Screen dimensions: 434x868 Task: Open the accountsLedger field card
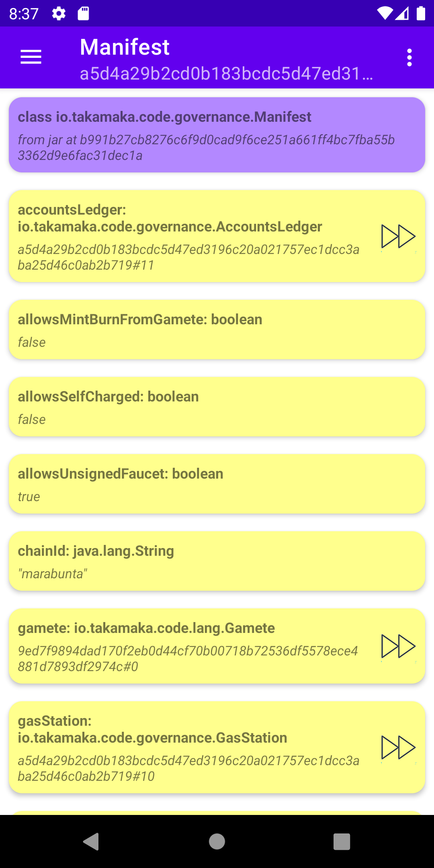point(189,236)
